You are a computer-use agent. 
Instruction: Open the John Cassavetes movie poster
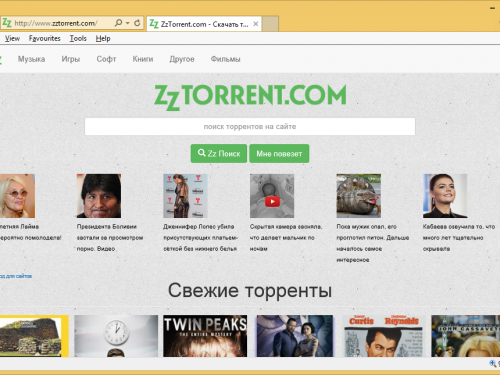pyautogui.click(x=465, y=336)
